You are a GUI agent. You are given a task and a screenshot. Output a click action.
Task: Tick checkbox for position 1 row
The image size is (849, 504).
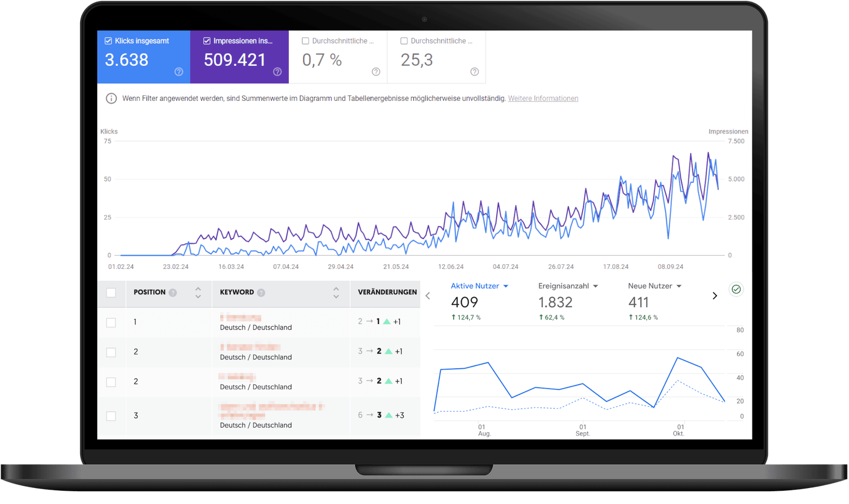[111, 323]
